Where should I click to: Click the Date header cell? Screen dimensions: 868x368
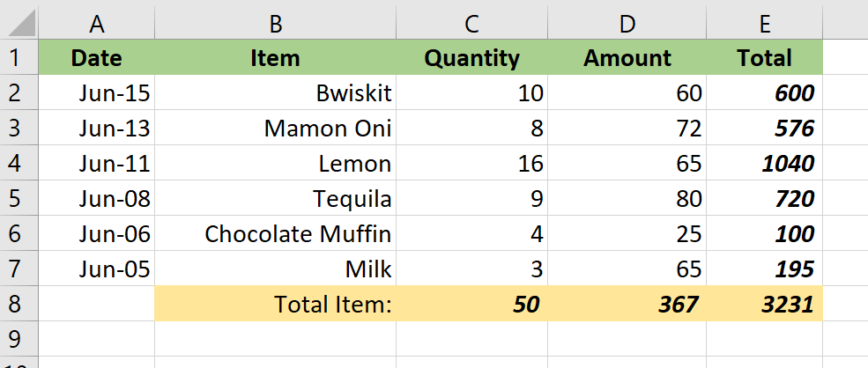pos(96,58)
